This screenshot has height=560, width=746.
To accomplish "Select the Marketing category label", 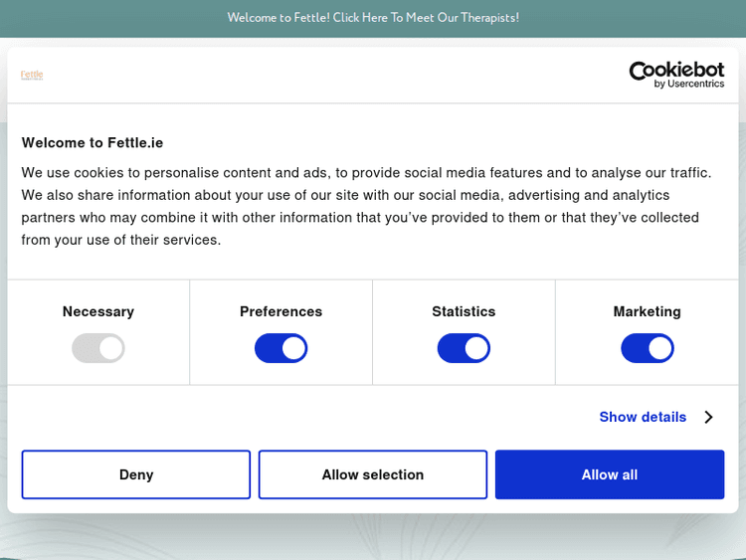I will coord(647,311).
